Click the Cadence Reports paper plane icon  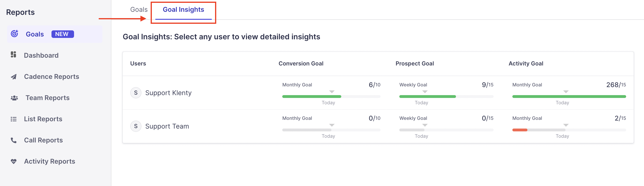click(14, 77)
